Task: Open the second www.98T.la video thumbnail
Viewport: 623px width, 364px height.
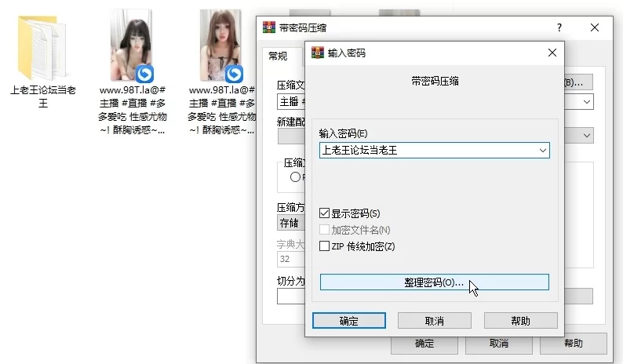Action: tap(220, 45)
